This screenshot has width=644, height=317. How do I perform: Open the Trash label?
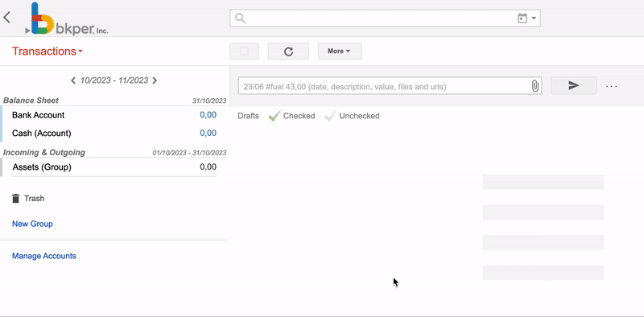(x=34, y=199)
